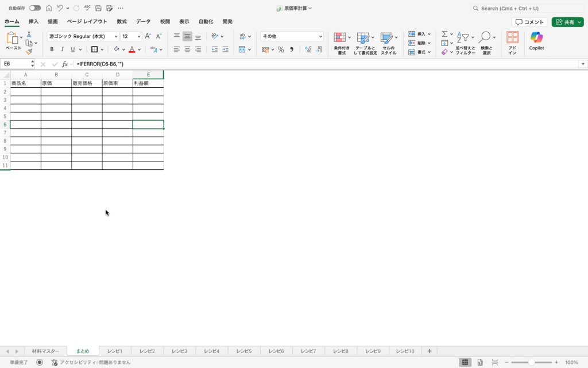Click the text orientation icon
This screenshot has height=368, width=588.
215,36
